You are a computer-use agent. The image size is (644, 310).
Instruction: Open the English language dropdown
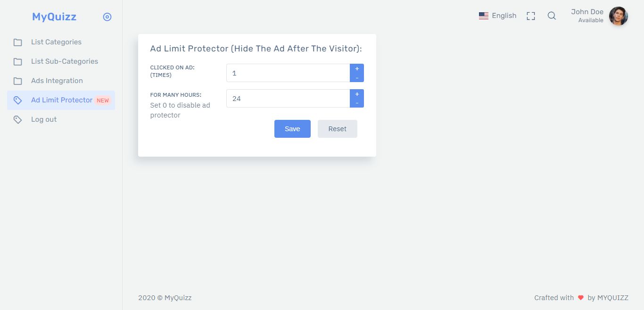[498, 16]
